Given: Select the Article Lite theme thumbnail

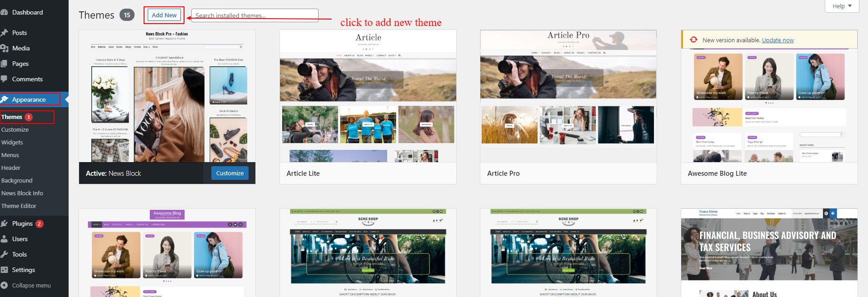Looking at the screenshot, I should (368, 96).
